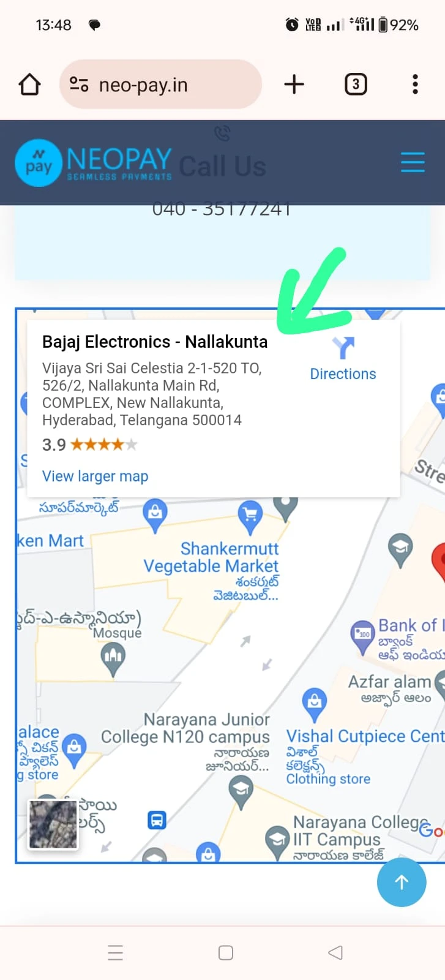Tap the neo-pay.in address bar

[x=160, y=85]
